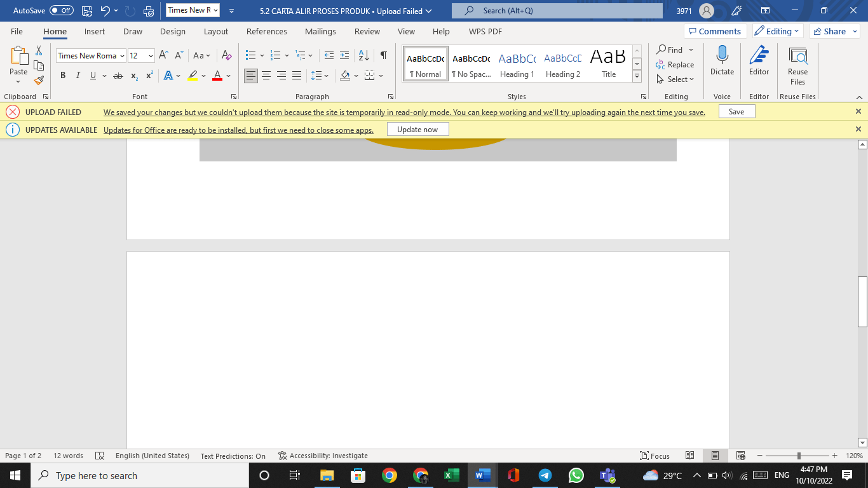Increase paragraph indent
Image resolution: width=868 pixels, height=488 pixels.
pos(344,55)
